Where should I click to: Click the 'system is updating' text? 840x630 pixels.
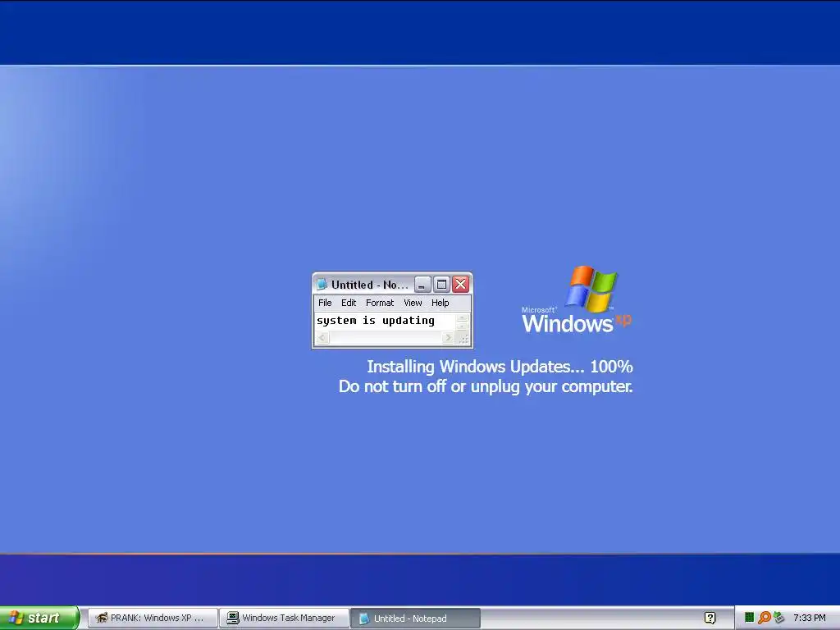tap(376, 321)
